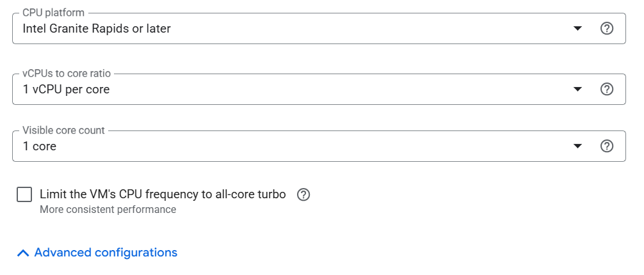Click help icon for vCPUs to core ratio
The width and height of the screenshot is (644, 275).
(x=607, y=90)
